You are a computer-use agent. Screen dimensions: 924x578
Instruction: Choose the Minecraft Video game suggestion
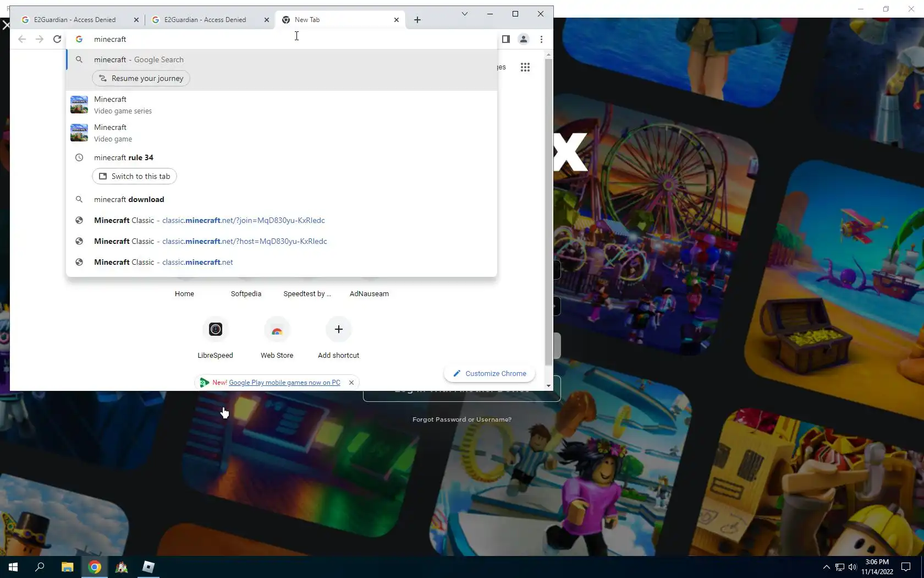point(282,133)
